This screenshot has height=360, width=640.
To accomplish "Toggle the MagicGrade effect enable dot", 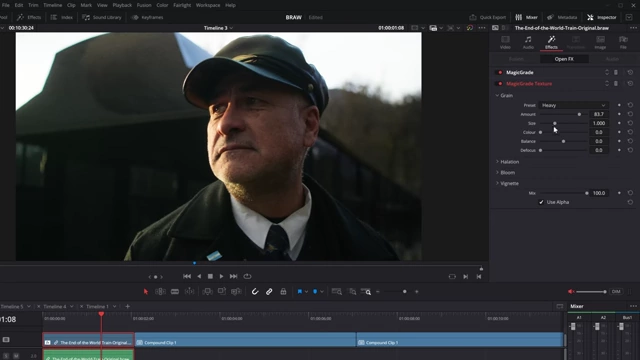I will pos(500,72).
